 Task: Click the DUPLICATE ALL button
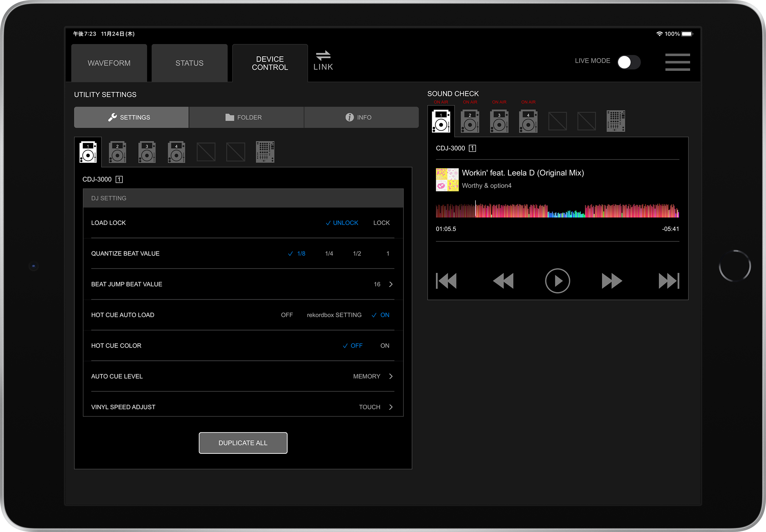pos(243,443)
